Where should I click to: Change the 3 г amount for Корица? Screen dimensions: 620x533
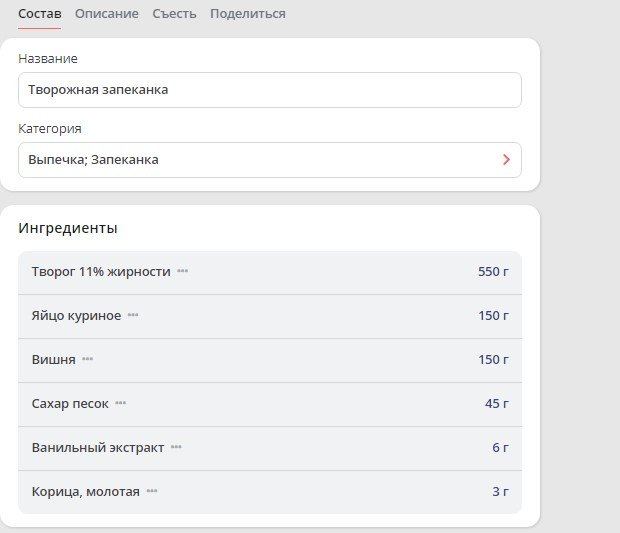(500, 492)
